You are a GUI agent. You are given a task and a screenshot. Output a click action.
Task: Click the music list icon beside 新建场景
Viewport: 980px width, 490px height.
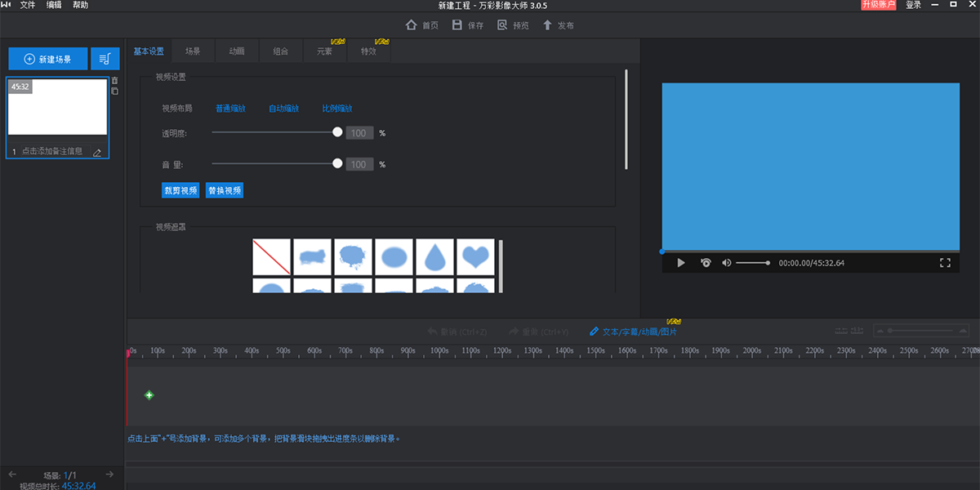click(105, 59)
